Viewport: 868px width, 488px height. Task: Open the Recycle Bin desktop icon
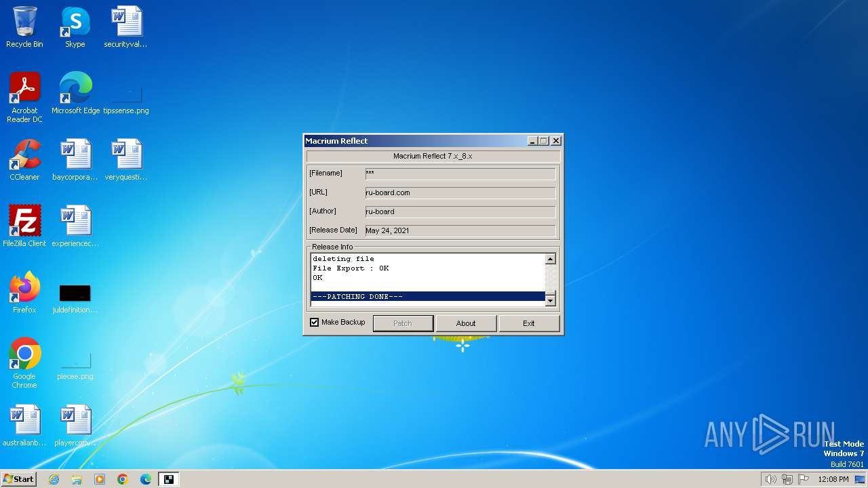click(x=24, y=27)
